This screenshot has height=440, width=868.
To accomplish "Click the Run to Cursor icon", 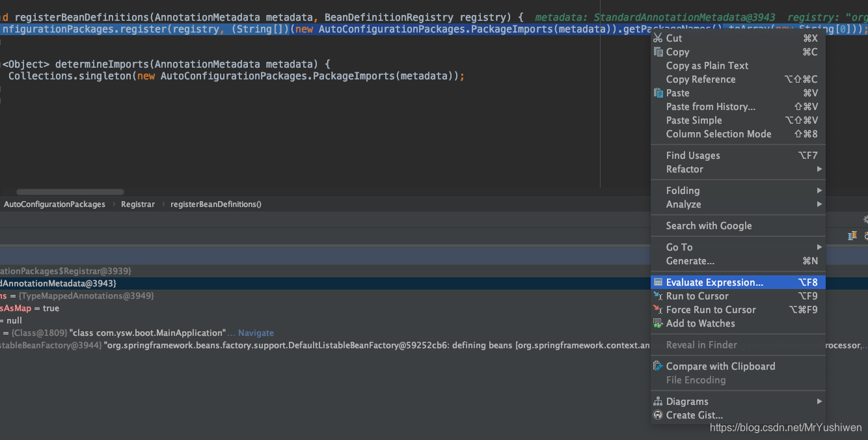I will (x=658, y=296).
